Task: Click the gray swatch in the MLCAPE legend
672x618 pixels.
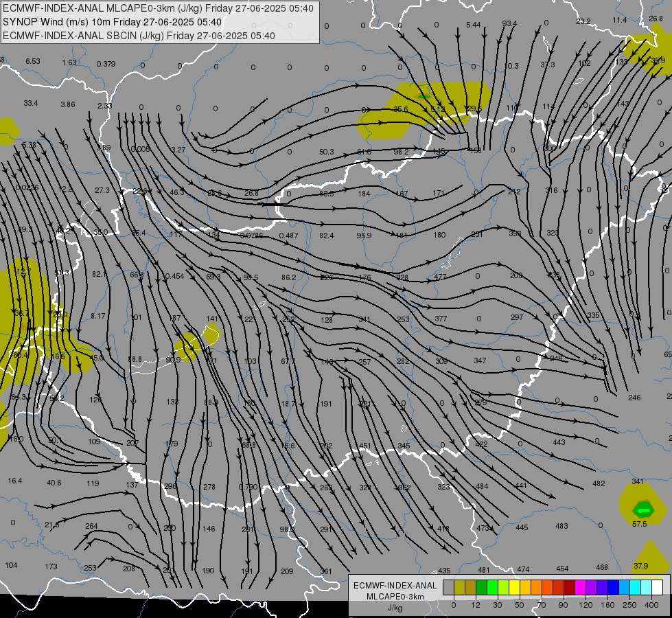Action: coord(448,588)
